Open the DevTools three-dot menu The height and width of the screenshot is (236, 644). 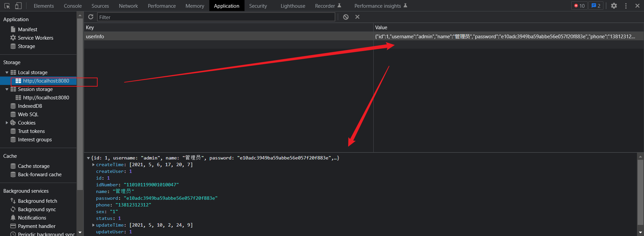[626, 6]
